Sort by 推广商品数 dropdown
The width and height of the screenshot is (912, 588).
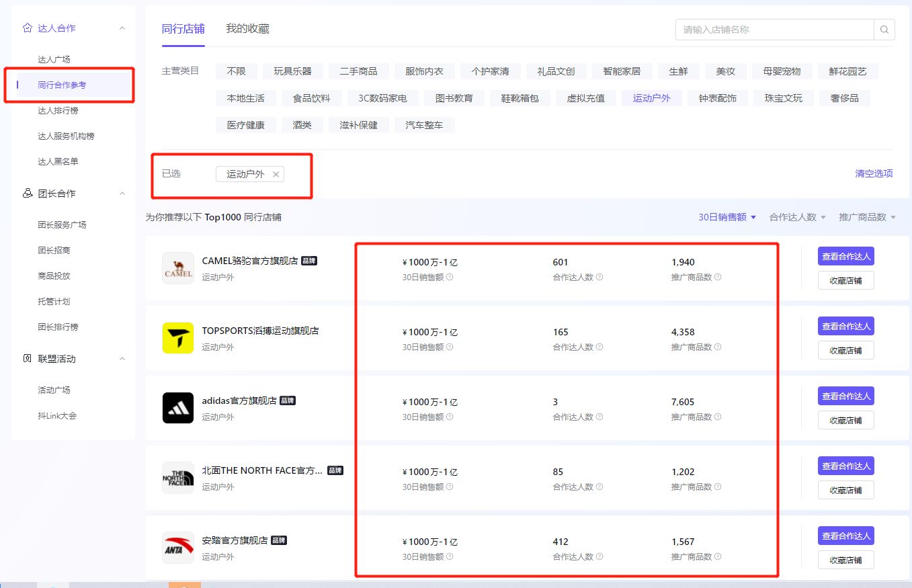coord(868,217)
